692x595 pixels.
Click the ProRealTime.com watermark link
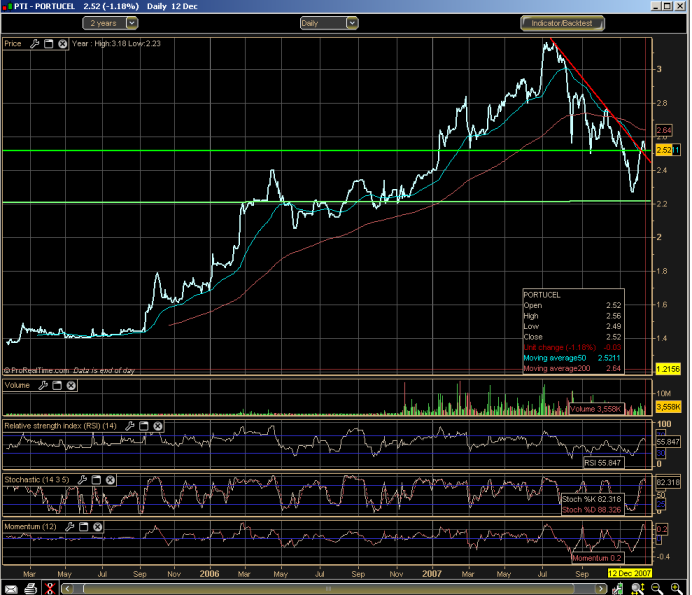point(37,370)
